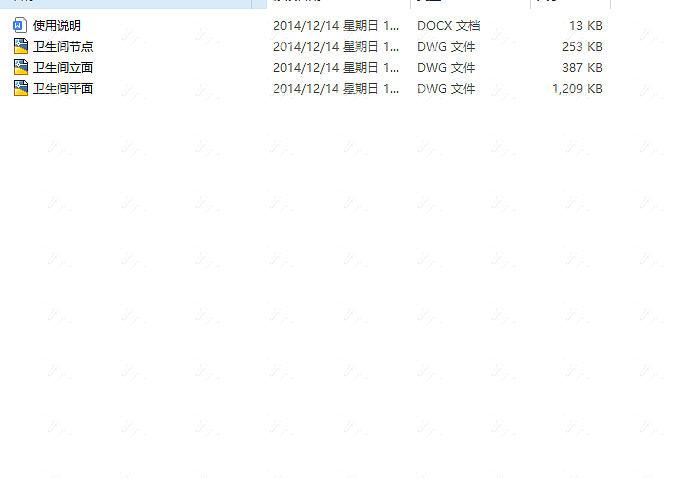Click DWG 文件 type in 卫生间平面 row
The image size is (696, 478).
(446, 88)
